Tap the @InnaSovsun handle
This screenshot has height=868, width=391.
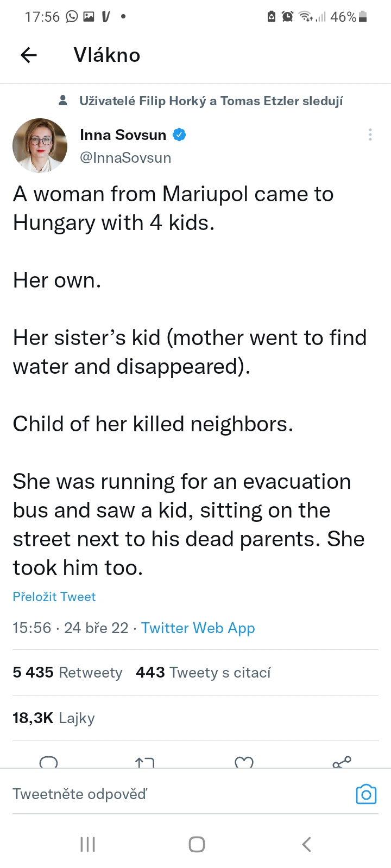(125, 158)
